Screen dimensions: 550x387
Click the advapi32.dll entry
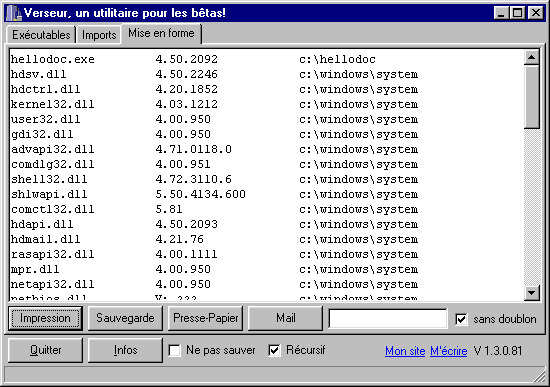(x=53, y=149)
